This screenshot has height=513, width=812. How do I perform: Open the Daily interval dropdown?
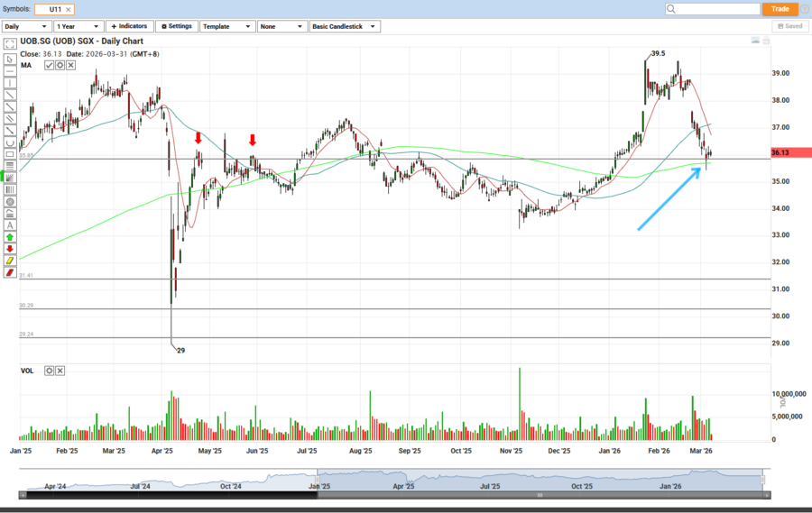coord(26,26)
